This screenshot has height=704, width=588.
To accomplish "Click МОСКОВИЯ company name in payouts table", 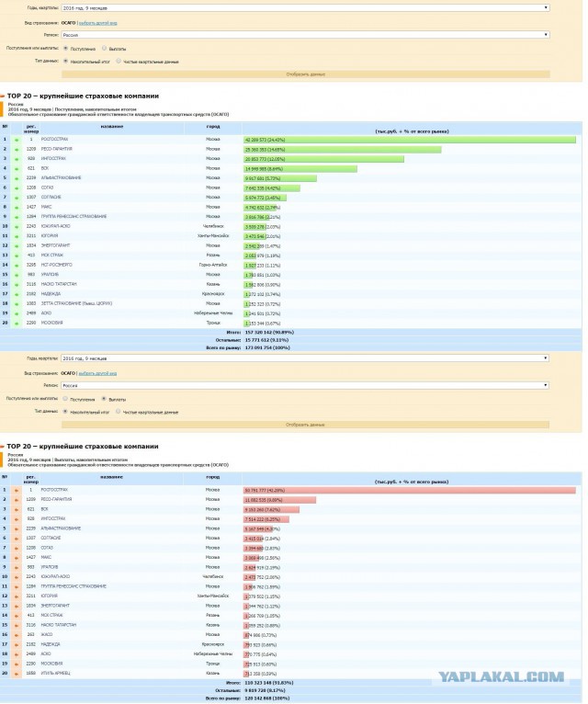I will tap(51, 664).
